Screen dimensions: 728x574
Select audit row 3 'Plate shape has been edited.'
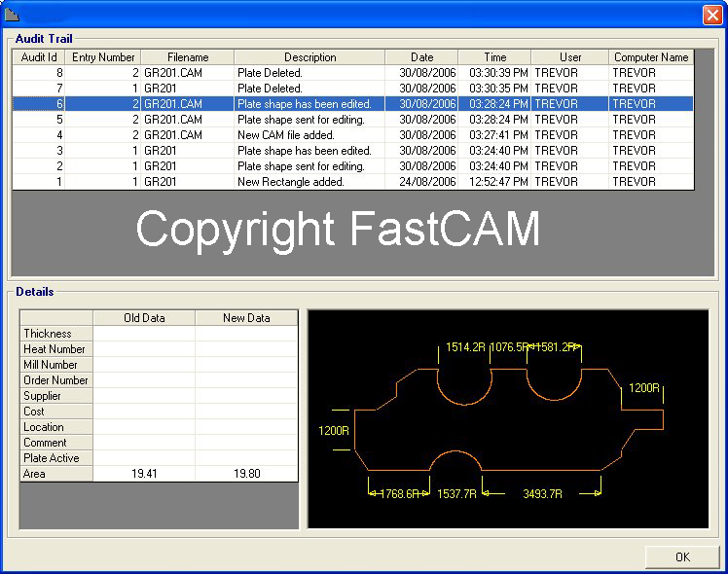(x=353, y=151)
